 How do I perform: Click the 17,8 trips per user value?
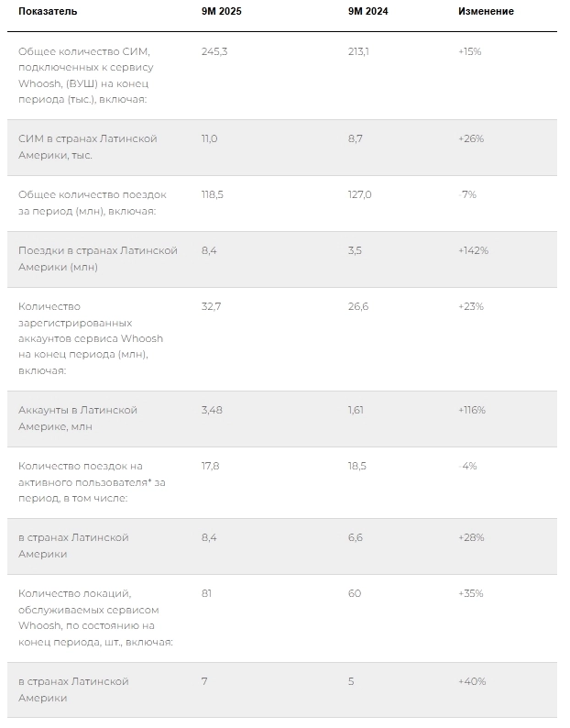pyautogui.click(x=210, y=466)
